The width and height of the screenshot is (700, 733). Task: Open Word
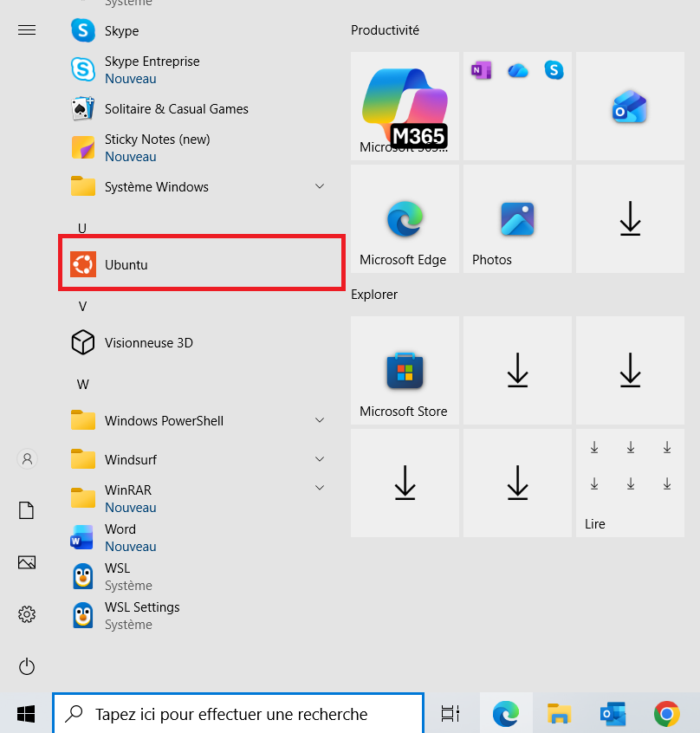pos(121,537)
